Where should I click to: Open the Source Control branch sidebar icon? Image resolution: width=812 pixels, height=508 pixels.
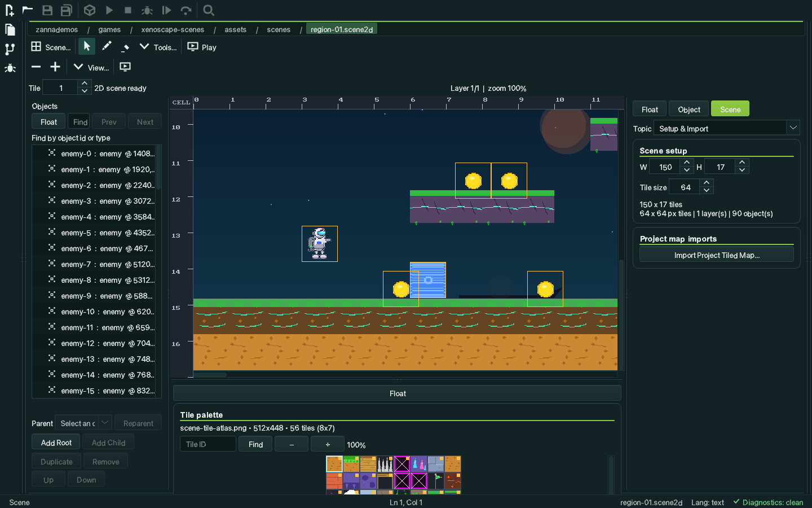(10, 49)
